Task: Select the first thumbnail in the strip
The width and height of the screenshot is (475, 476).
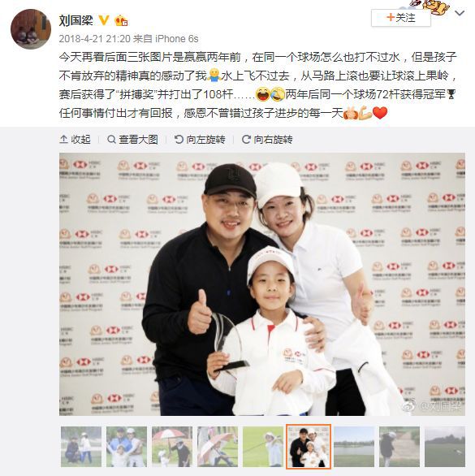Action: pos(81,447)
